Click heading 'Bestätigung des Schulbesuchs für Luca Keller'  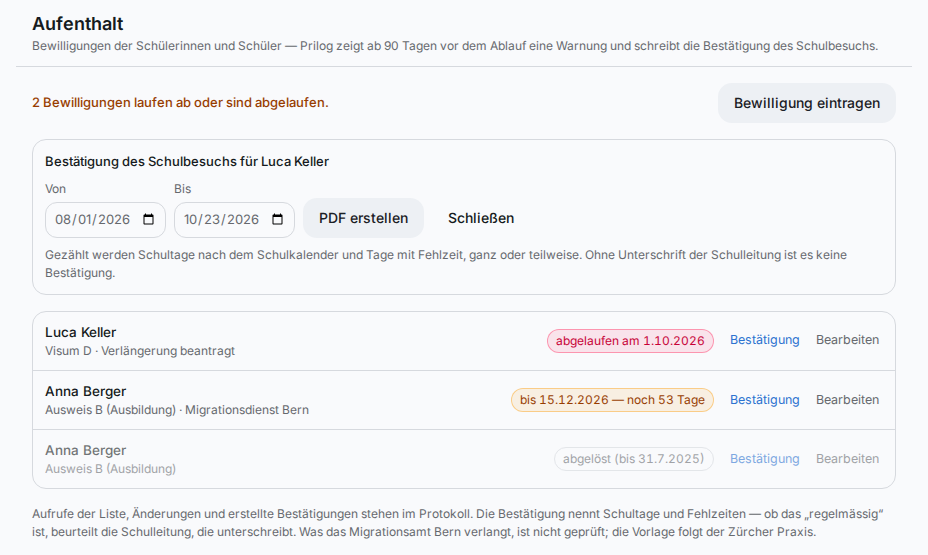coord(187,162)
